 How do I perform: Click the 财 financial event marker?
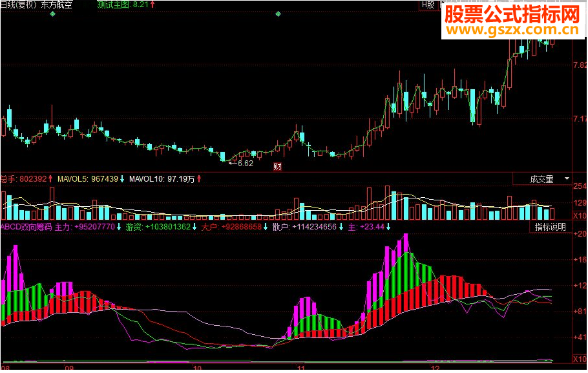277,167
